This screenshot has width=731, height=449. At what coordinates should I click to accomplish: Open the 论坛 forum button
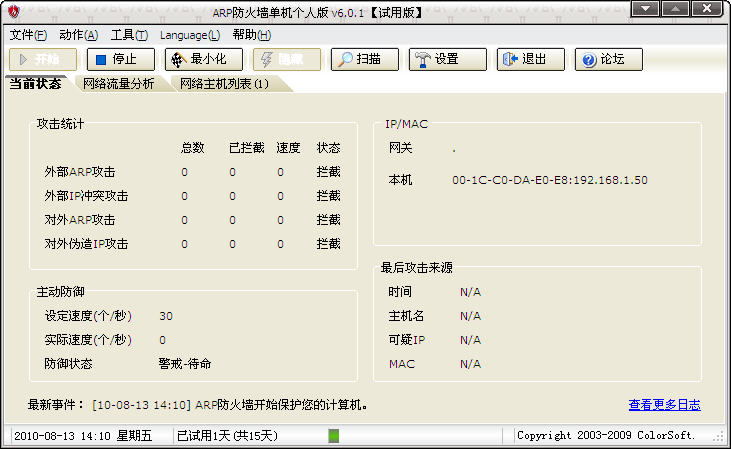pos(608,59)
